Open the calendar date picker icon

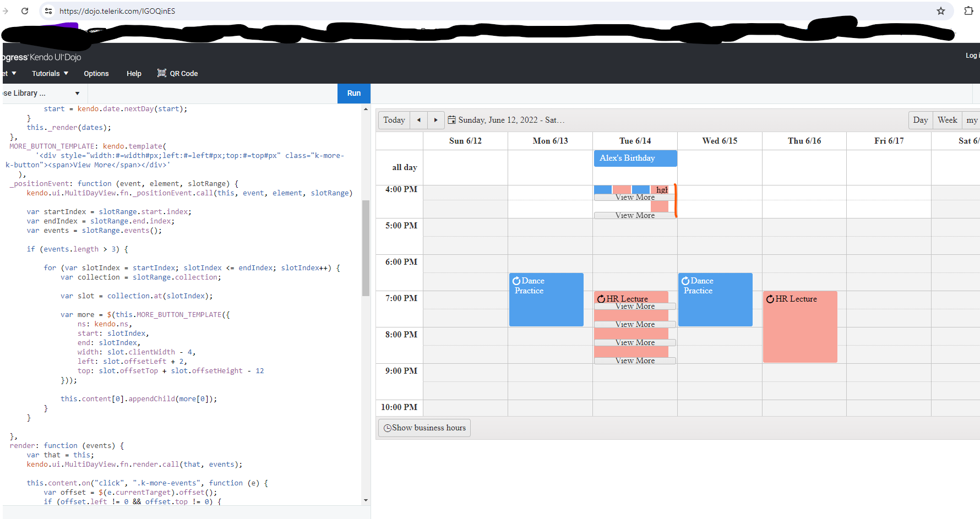(x=452, y=120)
